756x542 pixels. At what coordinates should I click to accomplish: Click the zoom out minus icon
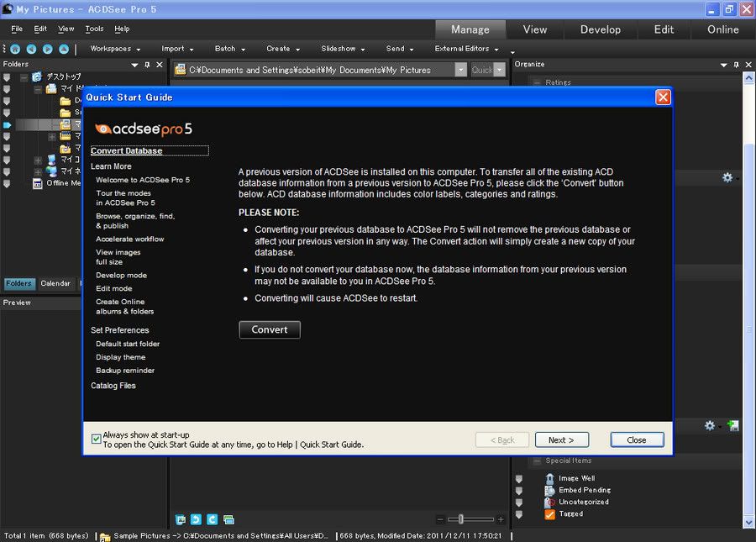[x=440, y=519]
